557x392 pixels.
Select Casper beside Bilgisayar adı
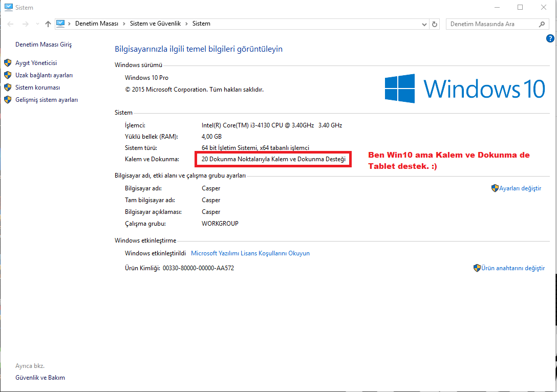pyautogui.click(x=211, y=188)
